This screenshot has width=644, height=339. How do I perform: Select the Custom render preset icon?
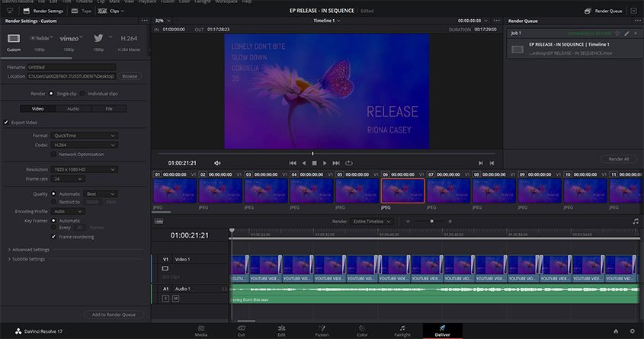click(x=14, y=38)
